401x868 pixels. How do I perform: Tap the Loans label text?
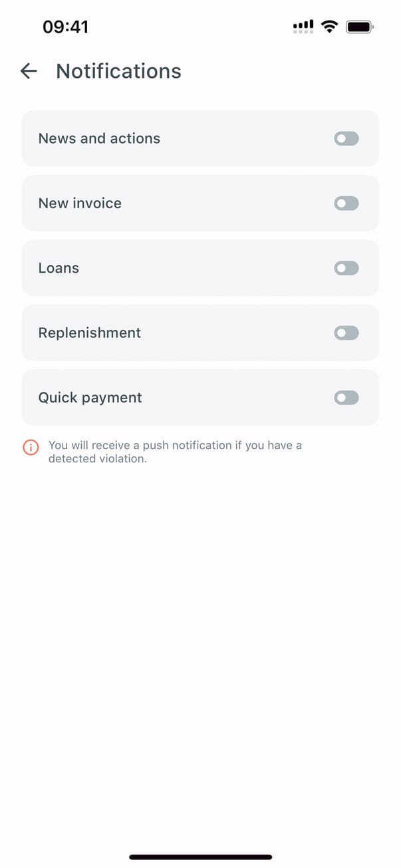(x=59, y=268)
